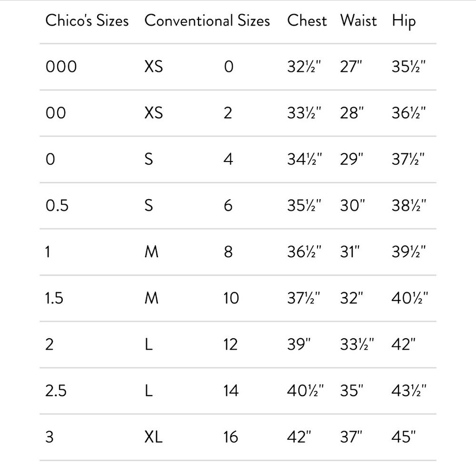Screen dimensions: 476x476
Task: Click the Chico's Sizes column header
Action: coord(87,21)
